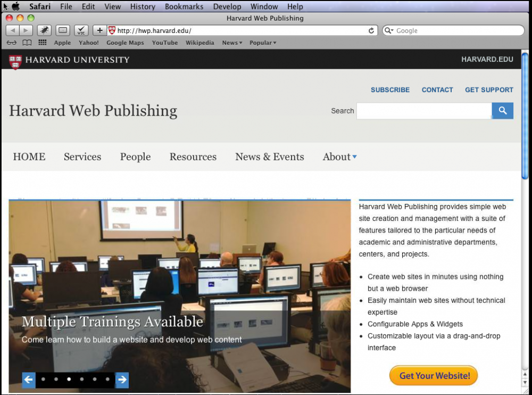Open Top Sites grid icon
Image resolution: width=532 pixels, height=395 pixels.
click(x=42, y=43)
